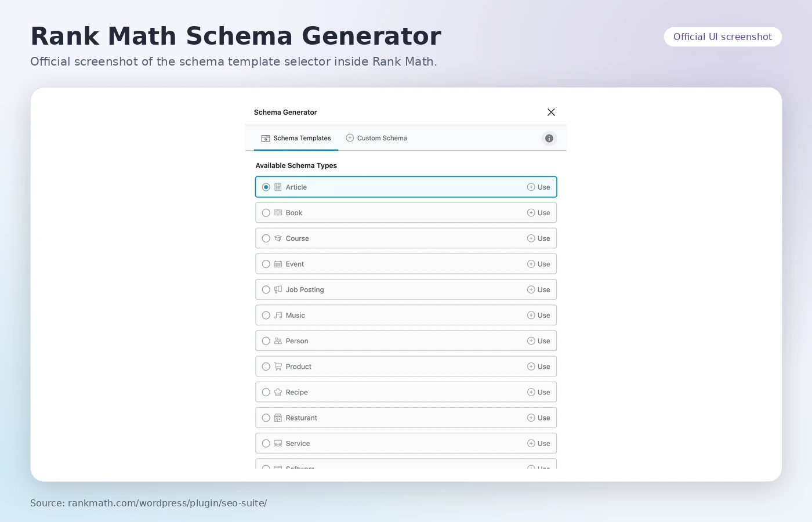812x522 pixels.
Task: Select the Book radio button
Action: coord(266,213)
